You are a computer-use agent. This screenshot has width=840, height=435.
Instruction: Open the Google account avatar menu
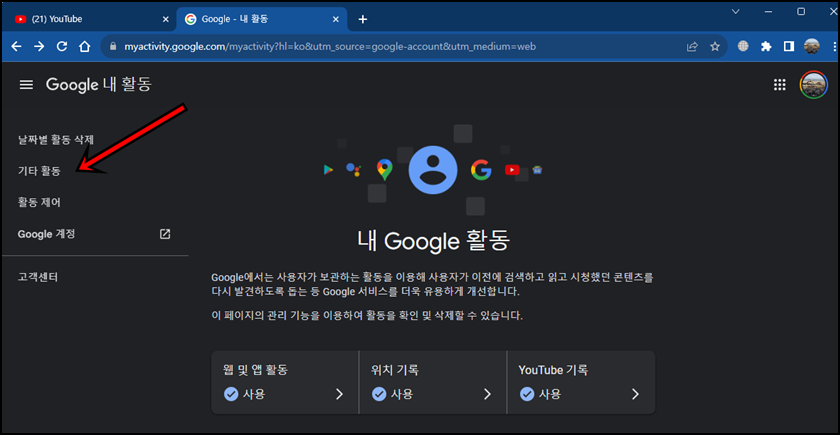click(x=813, y=85)
